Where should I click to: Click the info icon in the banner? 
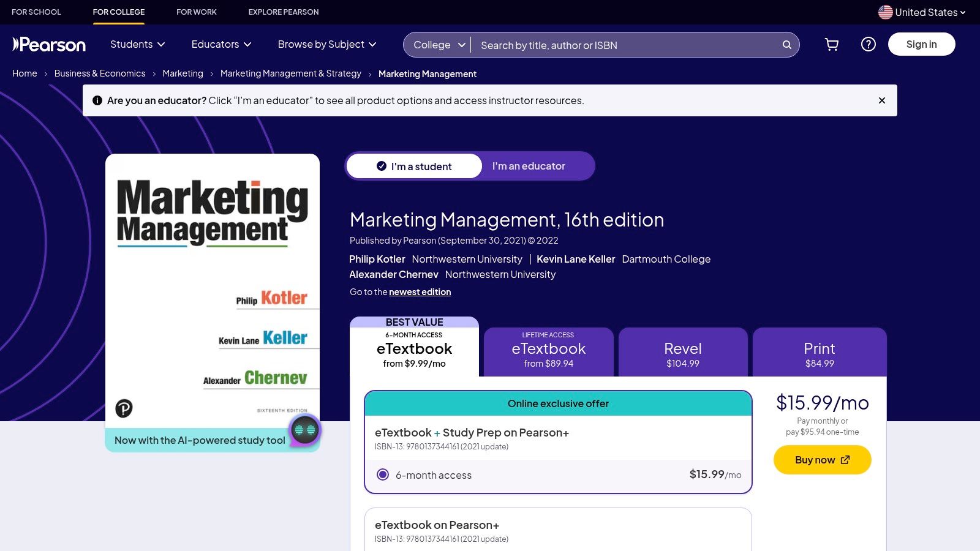(x=97, y=100)
